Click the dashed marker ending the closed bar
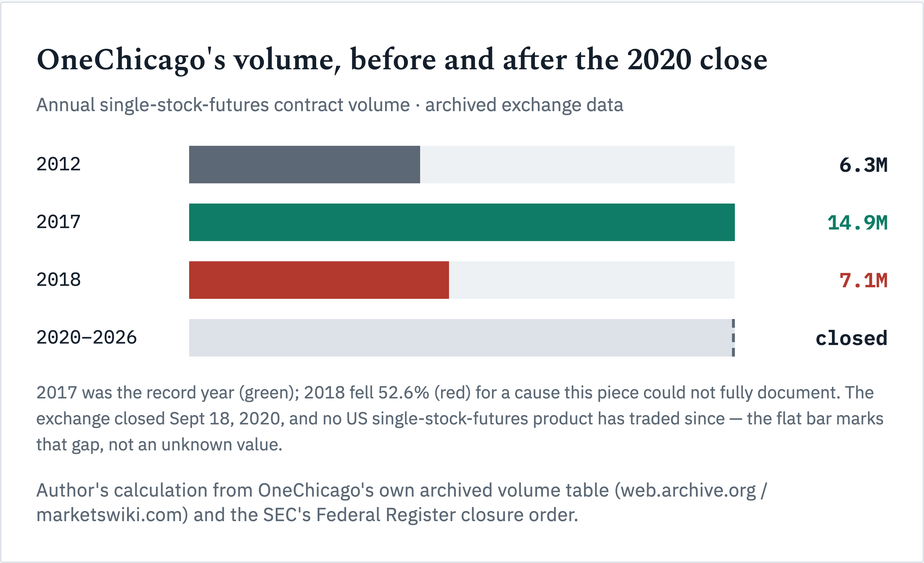Screen dimensions: 924x563 coord(733,338)
